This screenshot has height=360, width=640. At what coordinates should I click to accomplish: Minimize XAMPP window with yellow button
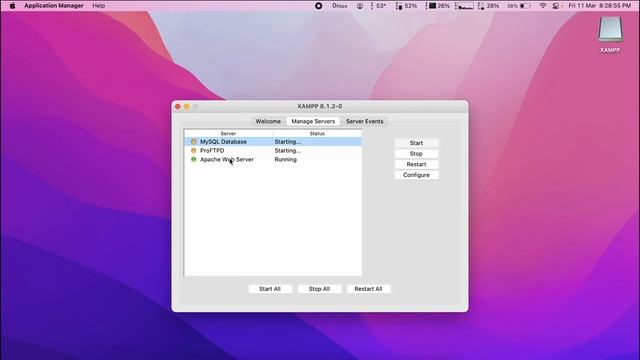(187, 107)
